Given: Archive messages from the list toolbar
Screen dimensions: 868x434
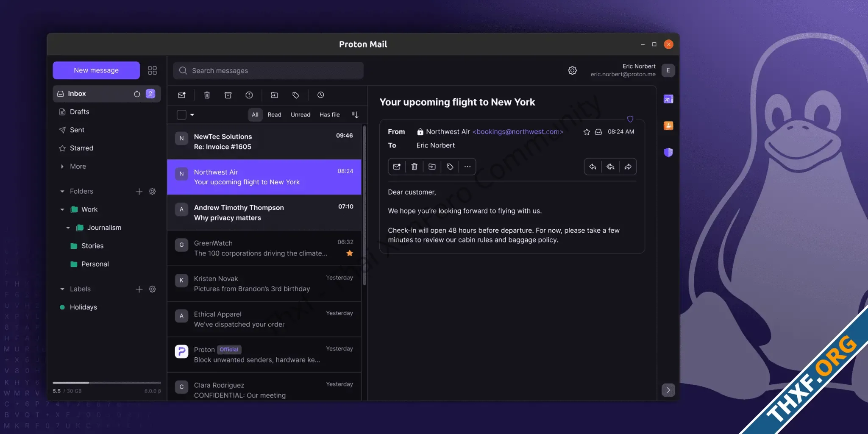Looking at the screenshot, I should (228, 95).
